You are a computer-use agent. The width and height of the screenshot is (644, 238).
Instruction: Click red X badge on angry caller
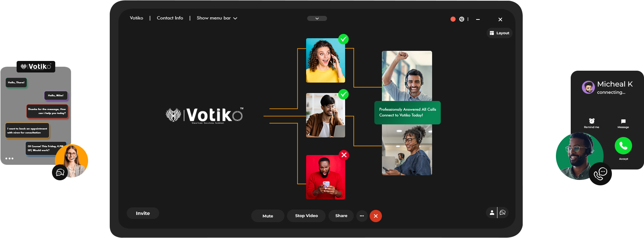coord(344,155)
